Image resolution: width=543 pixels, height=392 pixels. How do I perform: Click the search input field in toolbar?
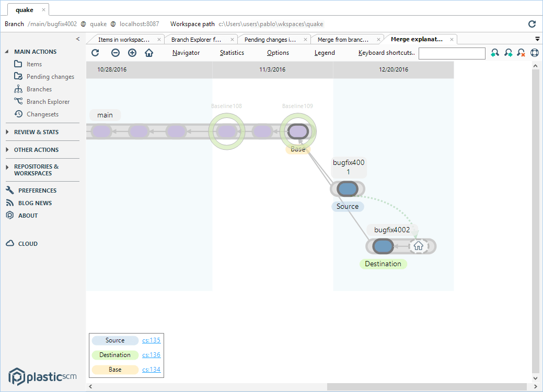(x=452, y=53)
